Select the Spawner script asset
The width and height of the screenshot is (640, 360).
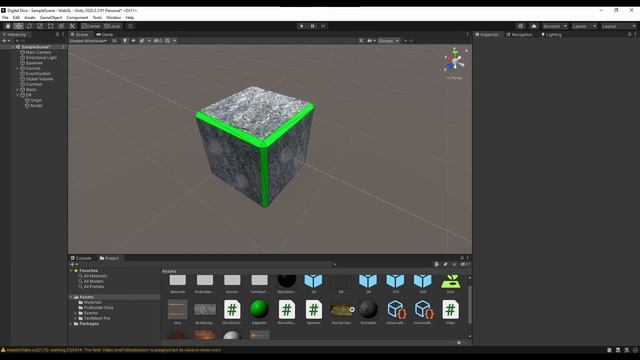click(313, 312)
